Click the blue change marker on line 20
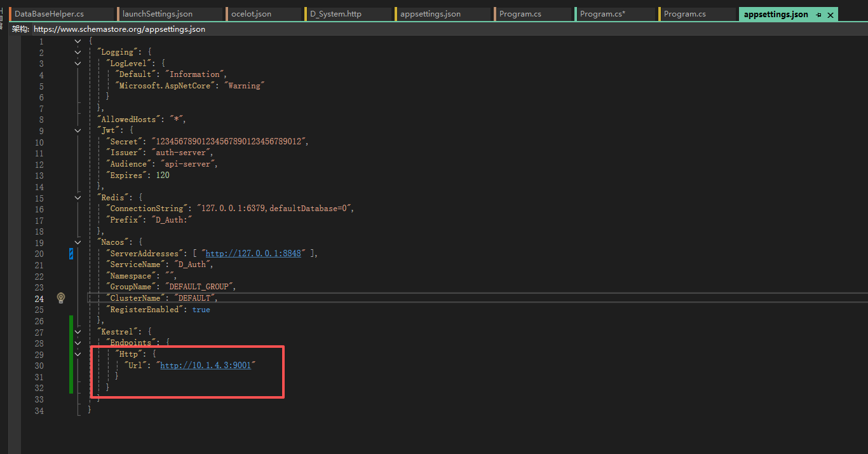This screenshot has width=868, height=454. (71, 254)
